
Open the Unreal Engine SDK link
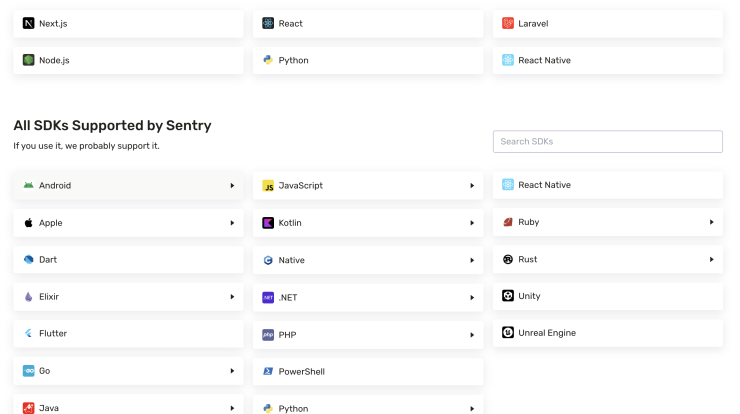(x=608, y=333)
